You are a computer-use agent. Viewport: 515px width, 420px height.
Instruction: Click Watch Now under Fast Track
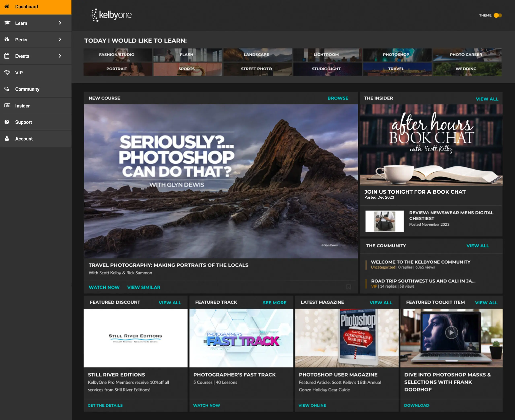click(206, 405)
